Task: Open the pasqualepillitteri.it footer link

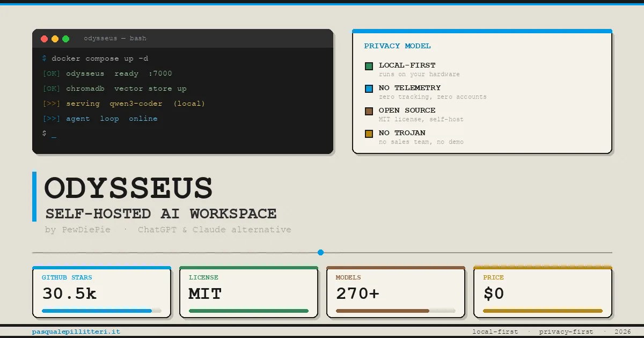Action: (76, 332)
